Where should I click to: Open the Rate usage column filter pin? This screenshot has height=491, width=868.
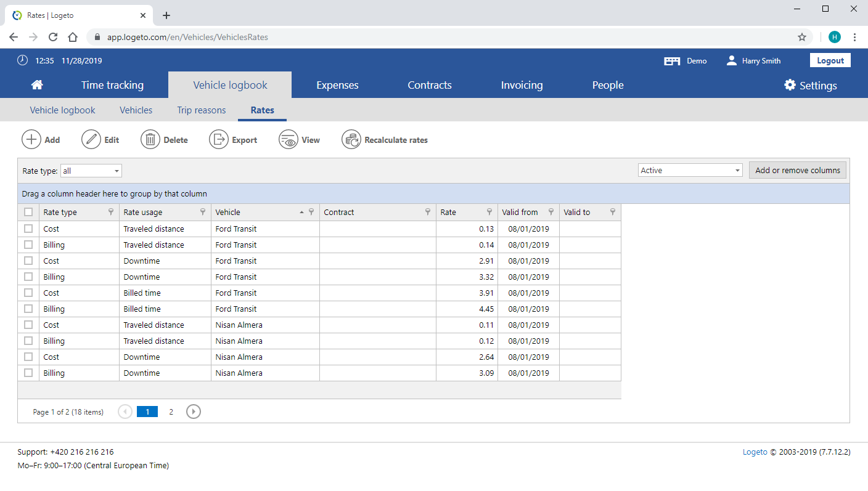click(x=203, y=212)
